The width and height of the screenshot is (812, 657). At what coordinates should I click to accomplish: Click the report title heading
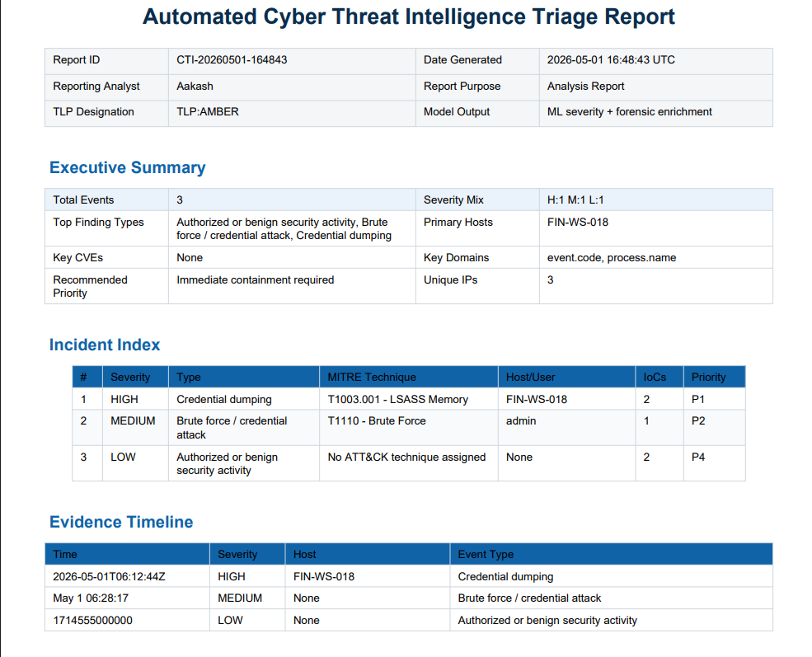click(x=409, y=17)
